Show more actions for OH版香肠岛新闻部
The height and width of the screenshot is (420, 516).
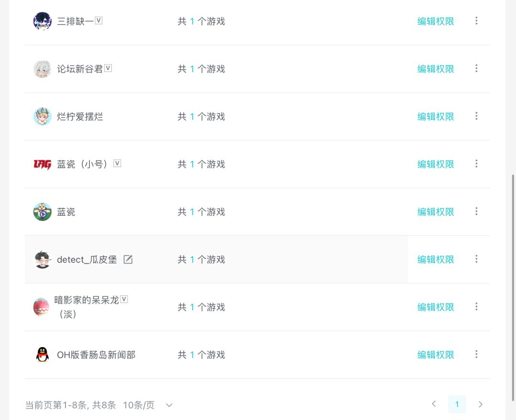click(476, 355)
